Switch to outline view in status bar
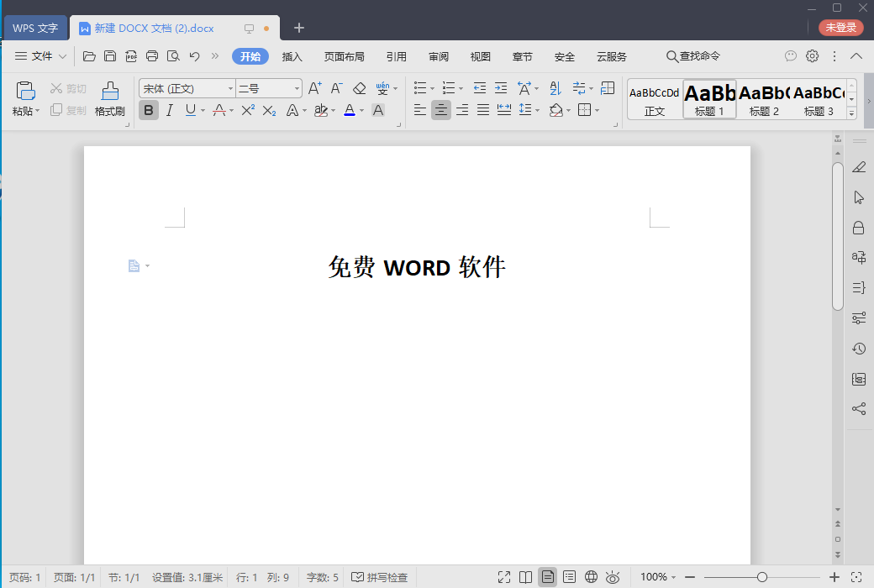 tap(569, 577)
